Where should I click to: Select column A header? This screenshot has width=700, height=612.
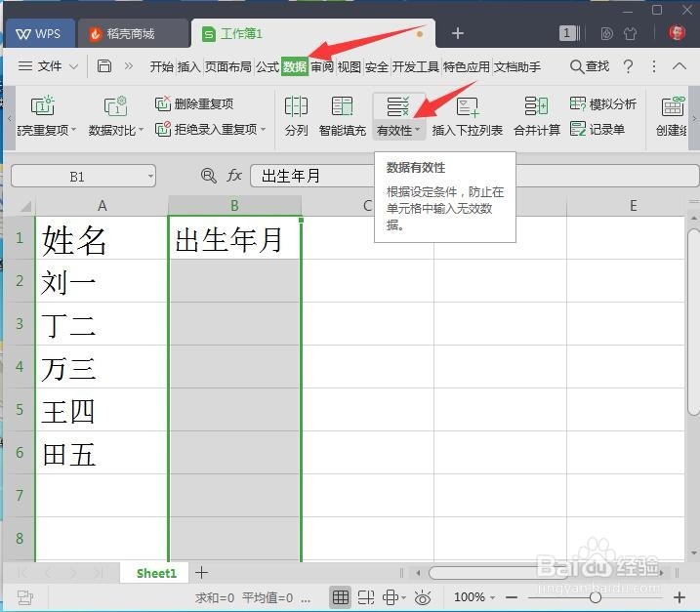click(103, 206)
